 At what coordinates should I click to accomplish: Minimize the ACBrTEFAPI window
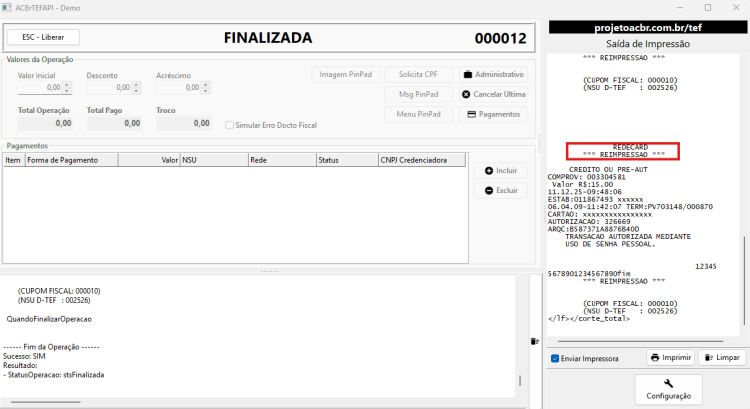pyautogui.click(x=680, y=8)
